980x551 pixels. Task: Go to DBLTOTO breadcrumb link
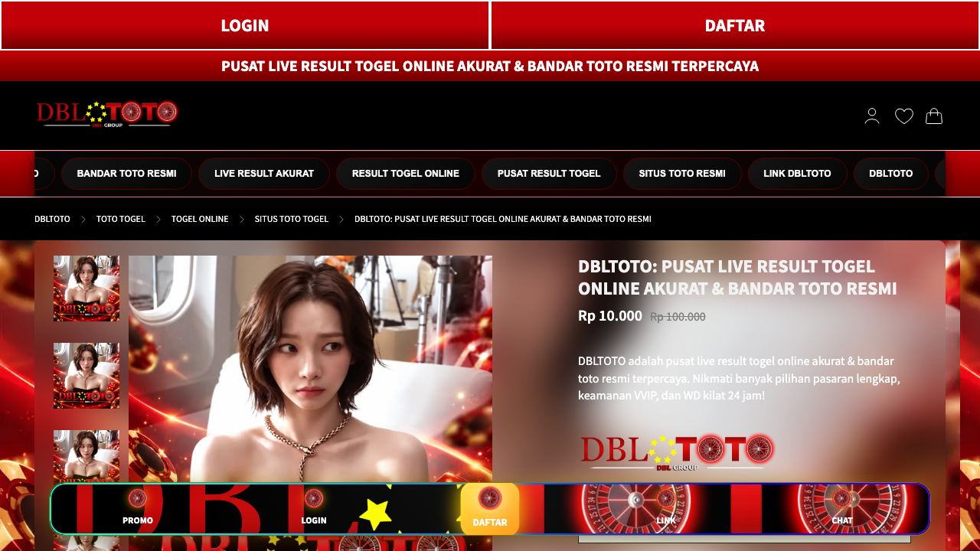pos(52,219)
